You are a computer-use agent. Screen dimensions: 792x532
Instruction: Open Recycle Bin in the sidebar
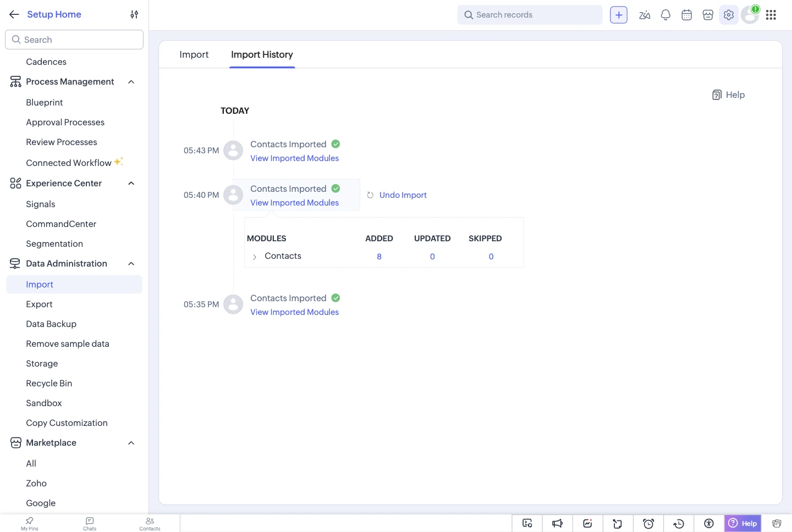[49, 384]
